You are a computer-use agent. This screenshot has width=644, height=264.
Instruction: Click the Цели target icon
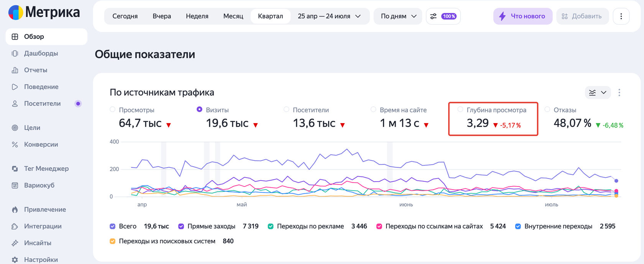click(x=15, y=128)
